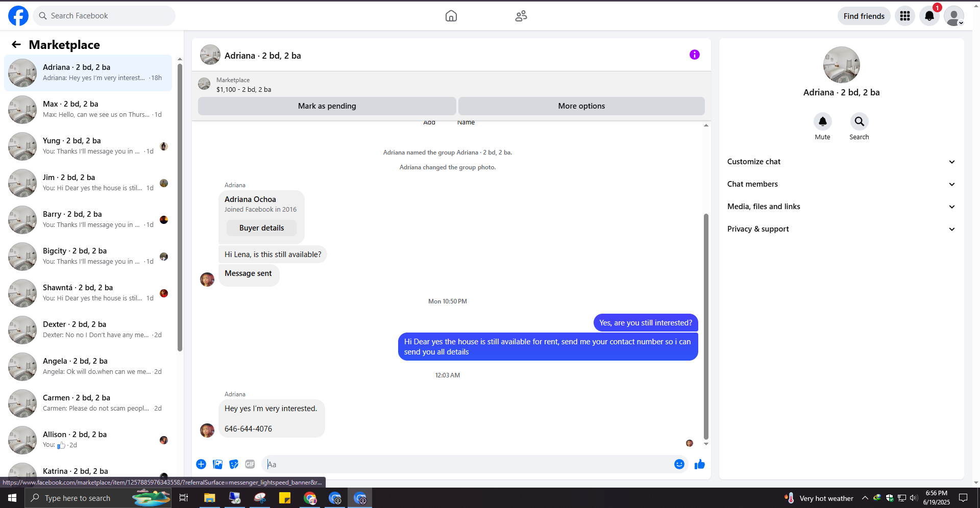Open the Allison conversation

[x=88, y=440]
